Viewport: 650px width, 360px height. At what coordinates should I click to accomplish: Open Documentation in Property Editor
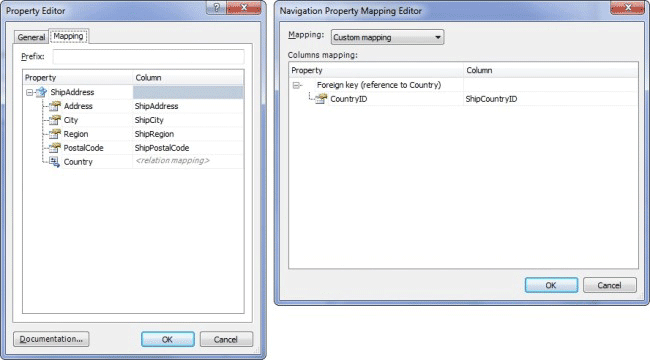(51, 339)
